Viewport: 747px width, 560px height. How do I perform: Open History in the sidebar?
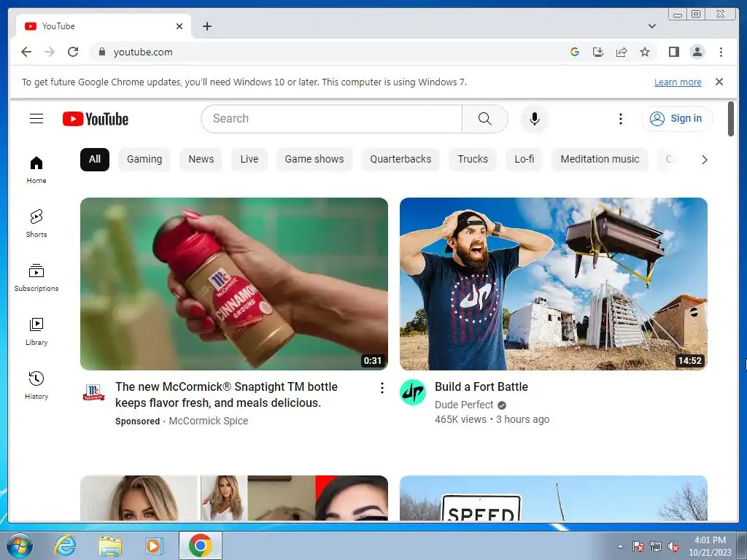click(36, 385)
